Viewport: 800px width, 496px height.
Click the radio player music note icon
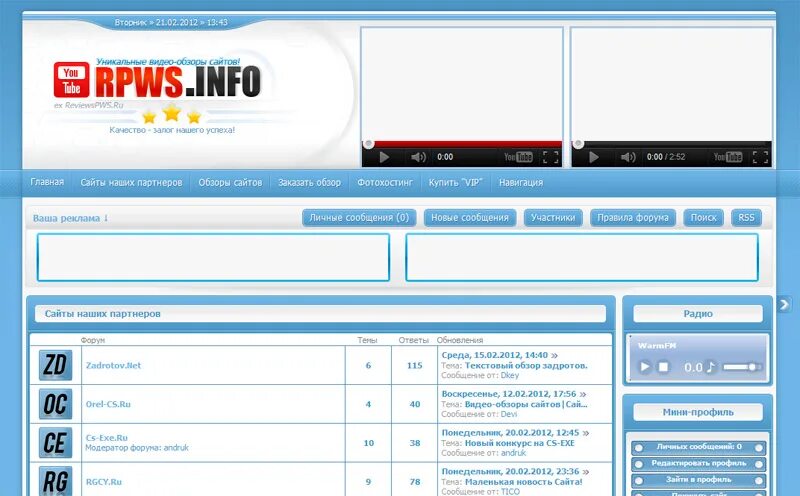pos(710,367)
